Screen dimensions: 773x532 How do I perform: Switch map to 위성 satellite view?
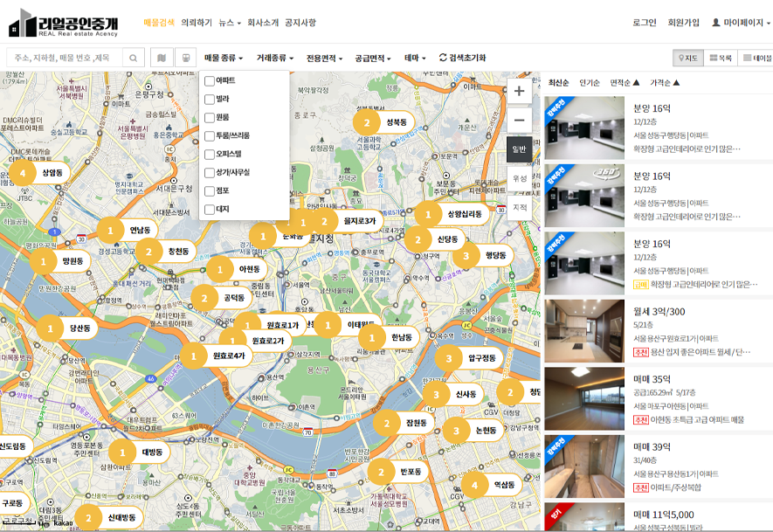pyautogui.click(x=519, y=177)
